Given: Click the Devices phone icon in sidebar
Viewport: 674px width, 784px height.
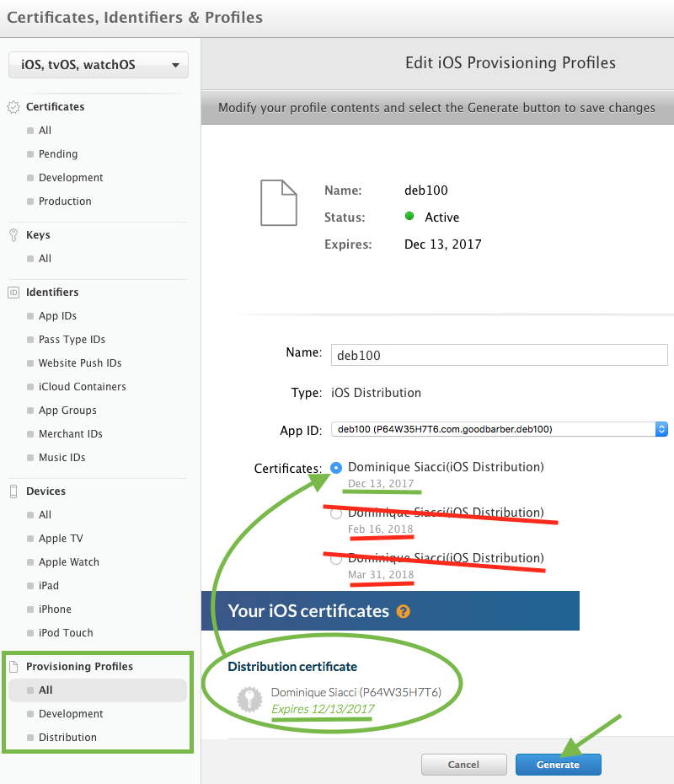Looking at the screenshot, I should coord(13,491).
